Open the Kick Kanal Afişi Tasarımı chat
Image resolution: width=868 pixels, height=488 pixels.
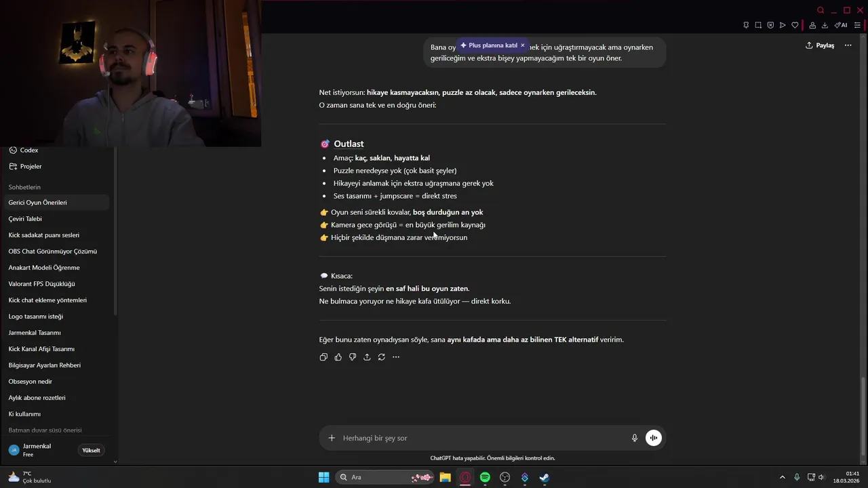pos(56,349)
